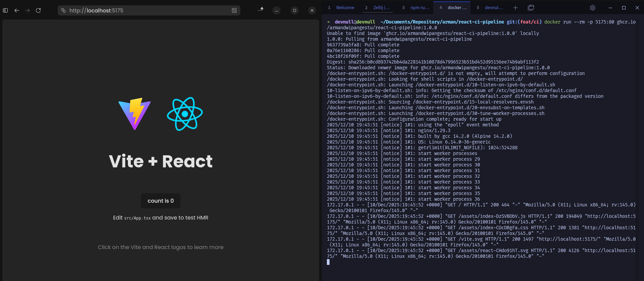Viewport: 644px width, 281px height.
Task: Toggle the browser sidebar panel icon
Action: click(x=5, y=10)
